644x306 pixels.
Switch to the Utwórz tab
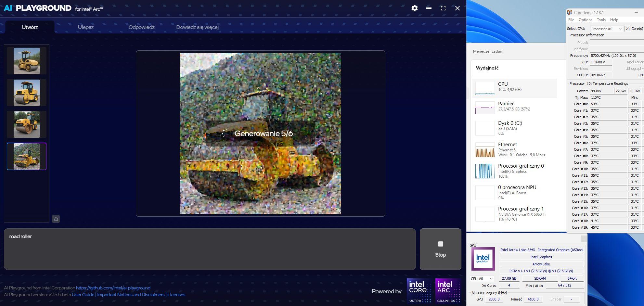click(x=30, y=27)
